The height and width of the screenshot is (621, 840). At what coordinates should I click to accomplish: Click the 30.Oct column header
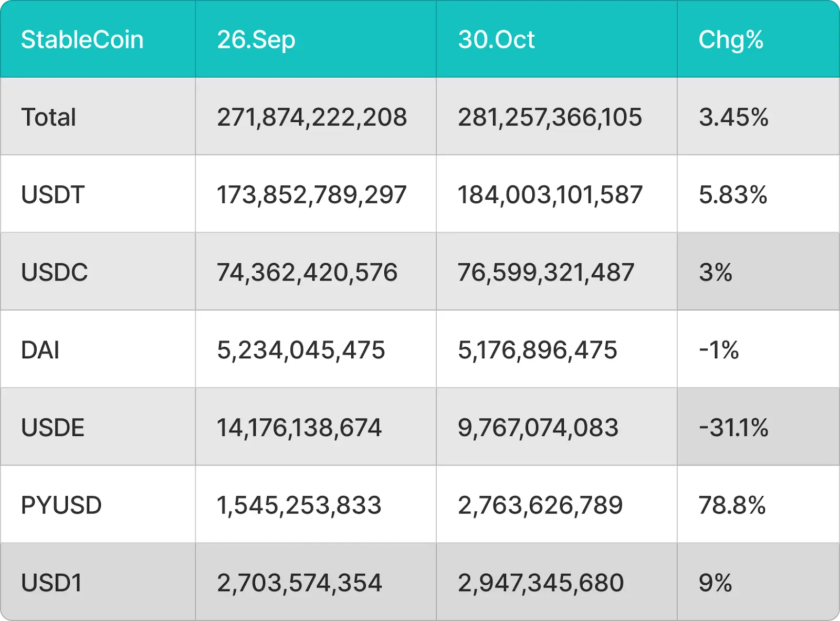click(x=496, y=40)
